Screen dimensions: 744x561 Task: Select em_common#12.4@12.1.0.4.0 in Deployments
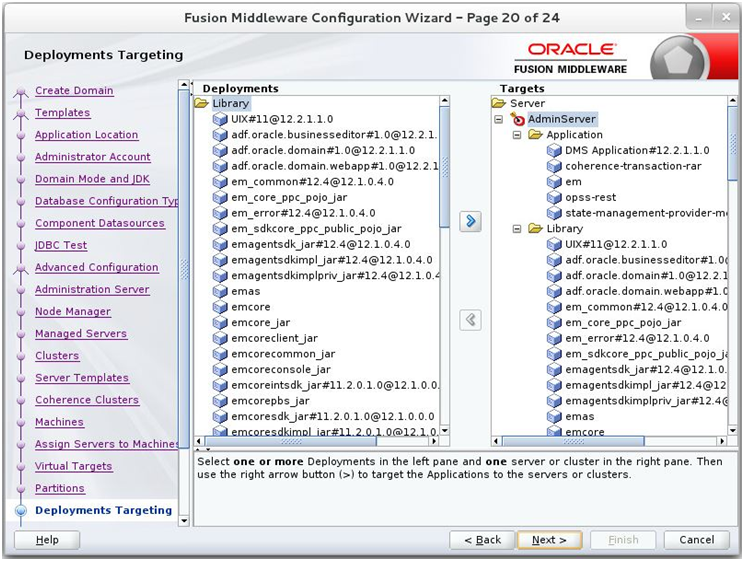312,182
